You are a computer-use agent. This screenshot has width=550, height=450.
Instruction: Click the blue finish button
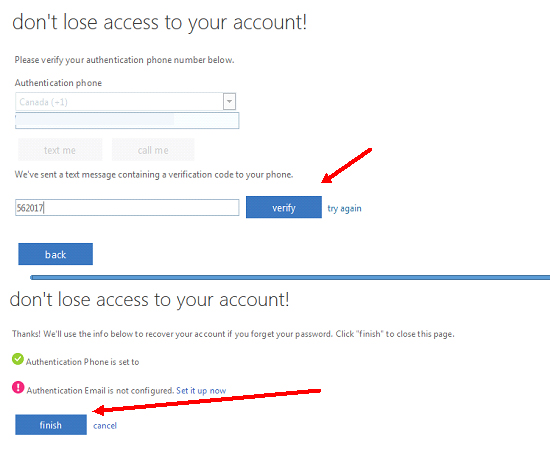tap(51, 425)
